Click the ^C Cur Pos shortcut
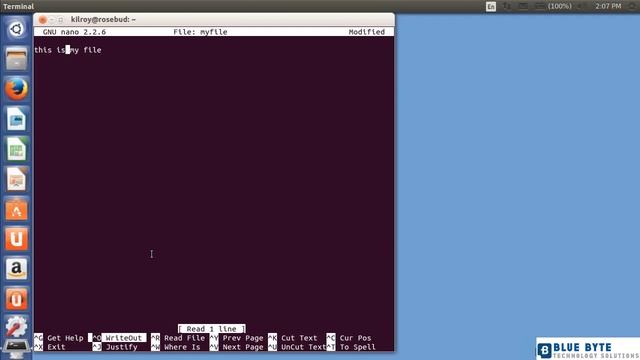The image size is (640, 360). point(349,338)
